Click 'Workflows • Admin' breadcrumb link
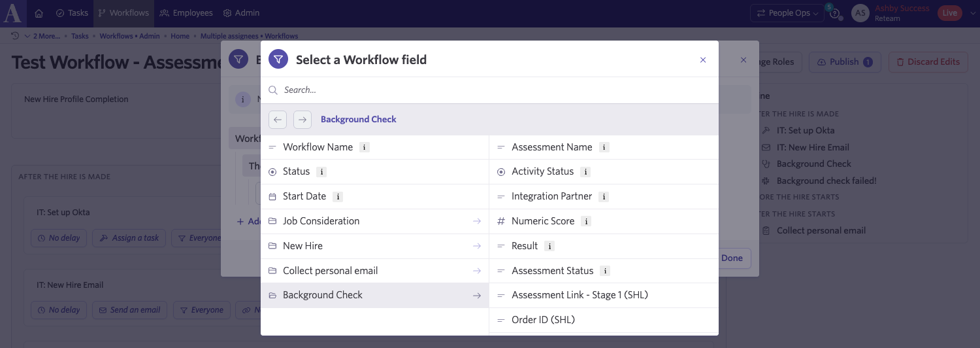The image size is (980, 348). 129,36
